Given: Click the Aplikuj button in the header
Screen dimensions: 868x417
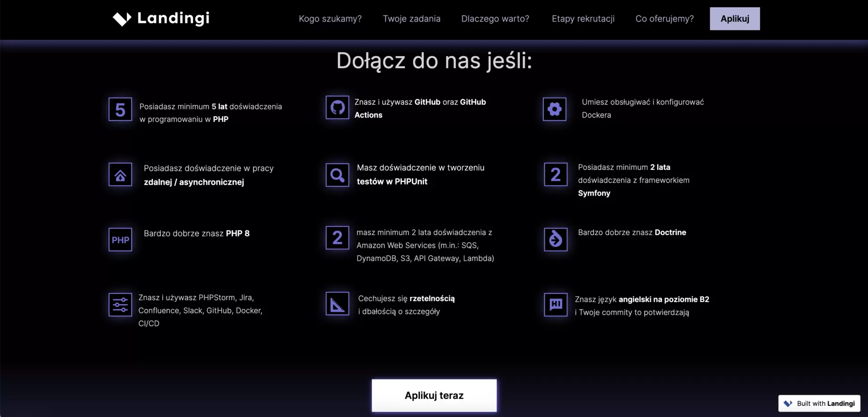Looking at the screenshot, I should (735, 19).
